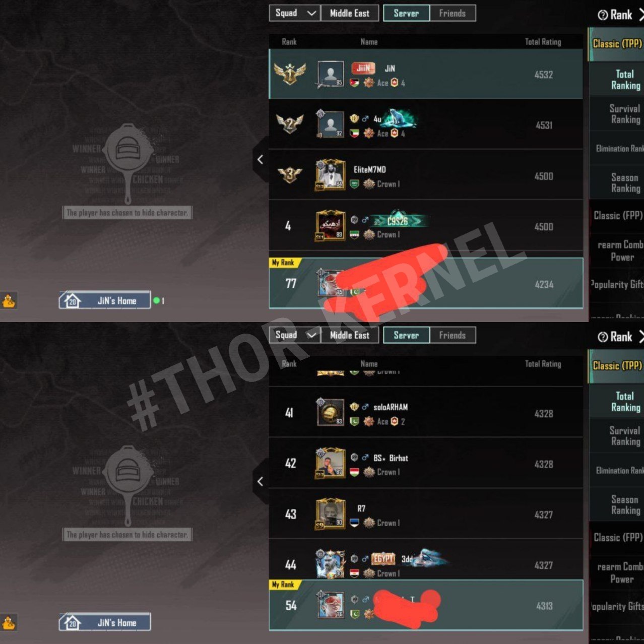Image resolution: width=644 pixels, height=644 pixels.
Task: Click the soloARHAM player avatar icon
Action: [331, 412]
